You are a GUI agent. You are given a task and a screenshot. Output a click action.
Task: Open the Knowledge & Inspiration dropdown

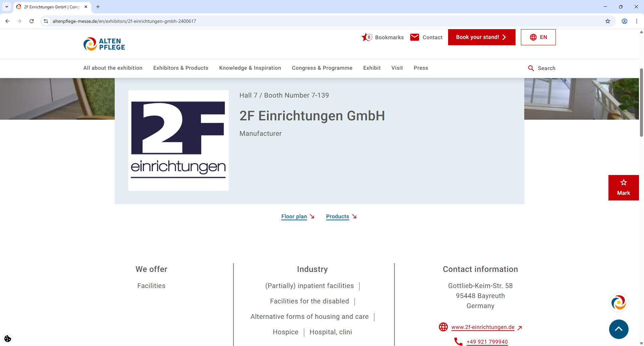pos(250,68)
